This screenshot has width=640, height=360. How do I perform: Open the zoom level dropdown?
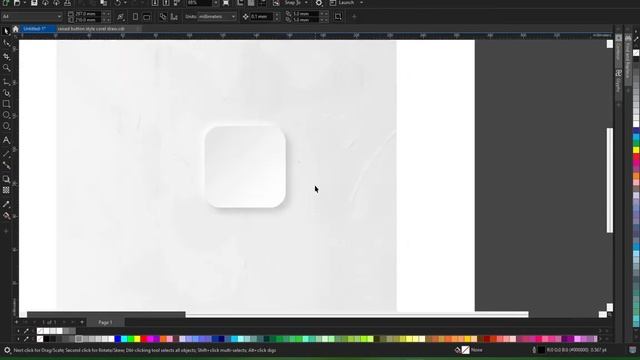(215, 3)
